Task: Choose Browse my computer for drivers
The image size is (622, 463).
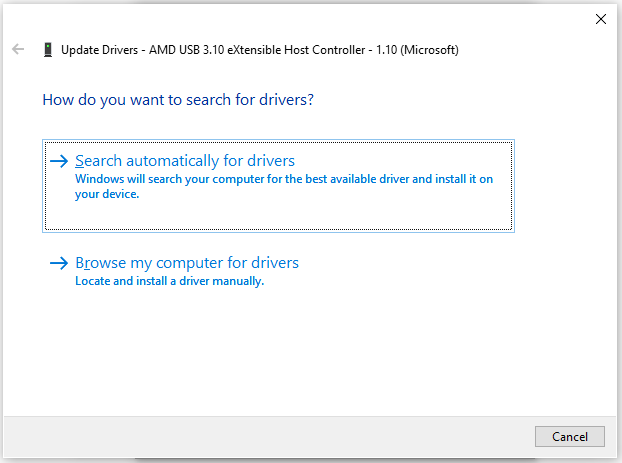Action: (278, 271)
